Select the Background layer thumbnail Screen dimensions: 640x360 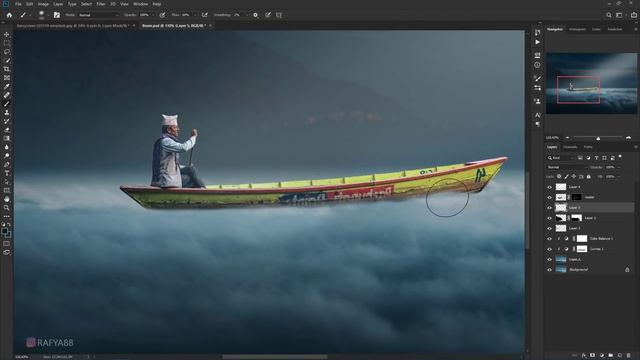561,270
